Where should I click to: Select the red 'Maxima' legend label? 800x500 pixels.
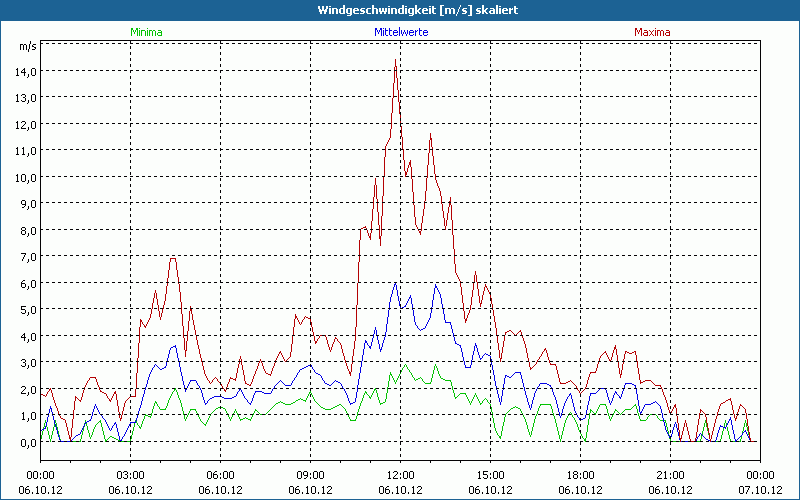tap(652, 32)
